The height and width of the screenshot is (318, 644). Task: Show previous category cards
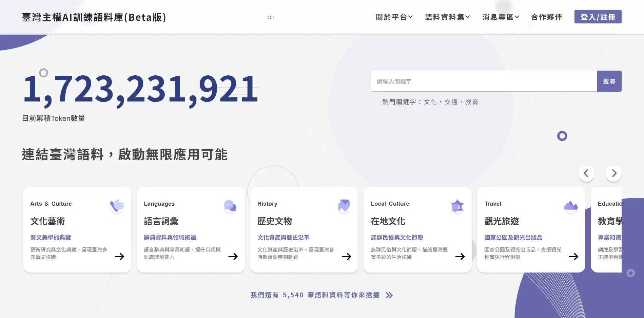(x=586, y=173)
